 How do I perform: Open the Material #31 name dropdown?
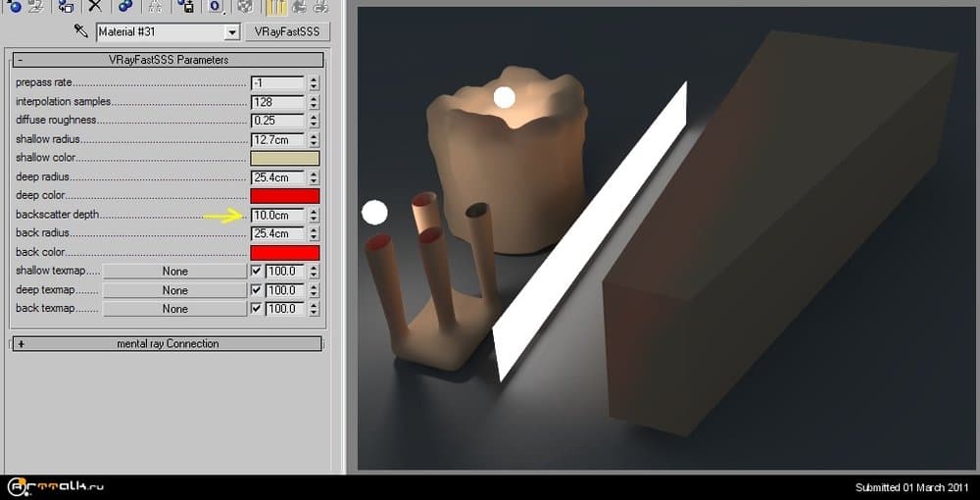coord(232,32)
